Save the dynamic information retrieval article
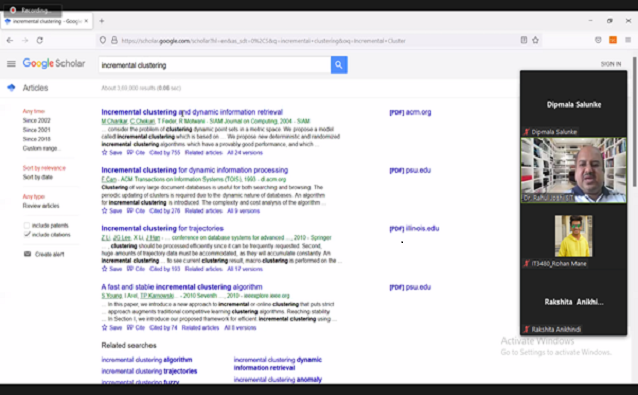638x395 pixels. point(112,153)
